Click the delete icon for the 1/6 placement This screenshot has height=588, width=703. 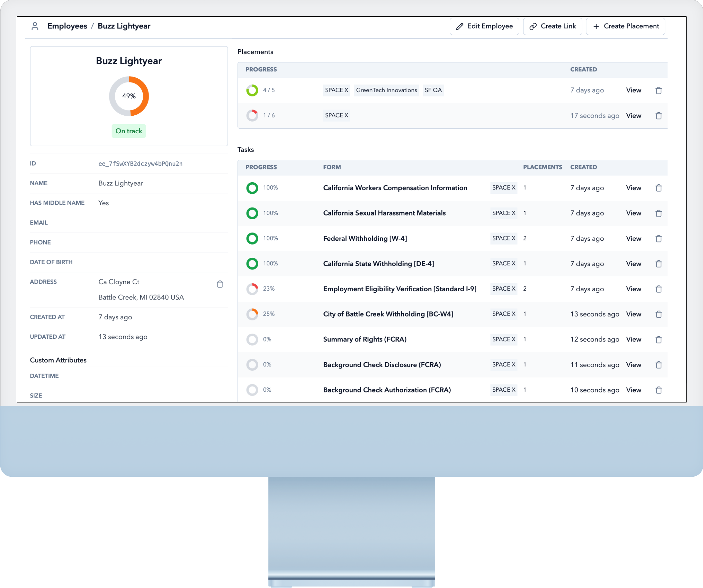tap(658, 116)
